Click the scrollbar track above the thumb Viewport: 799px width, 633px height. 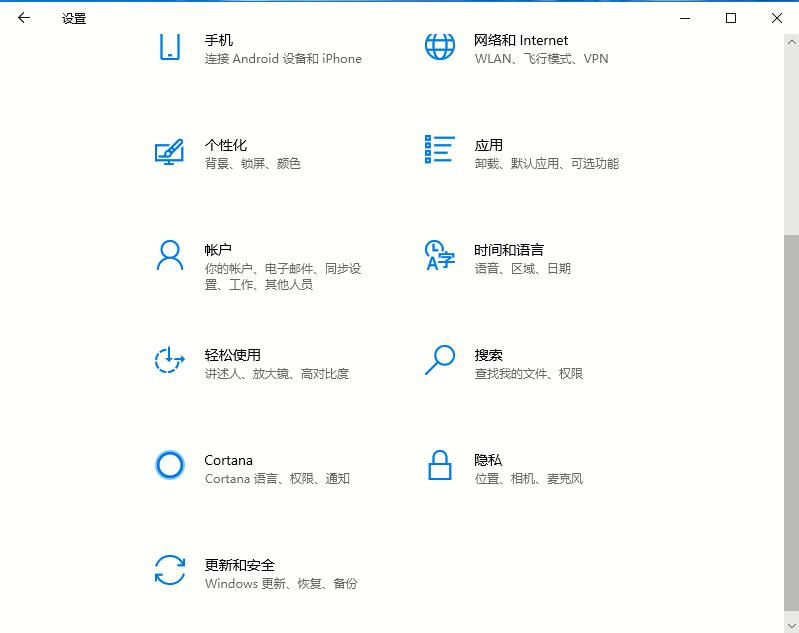point(791,130)
